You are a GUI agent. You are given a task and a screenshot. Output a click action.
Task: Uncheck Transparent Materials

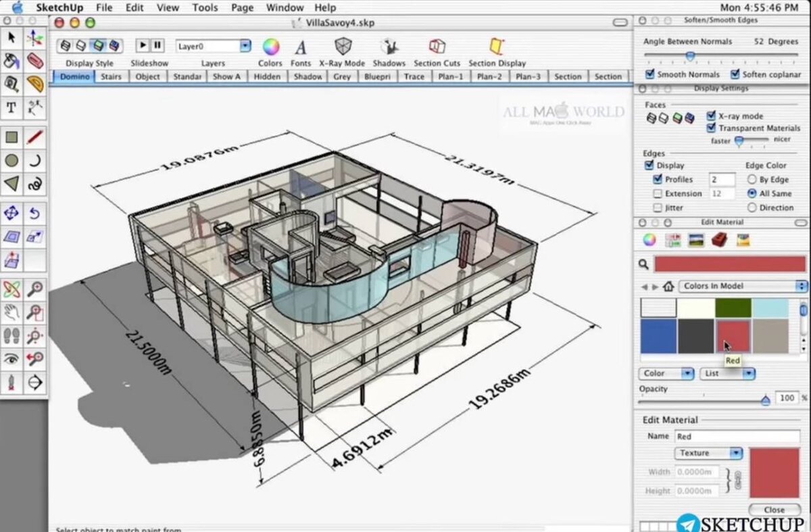pyautogui.click(x=711, y=128)
